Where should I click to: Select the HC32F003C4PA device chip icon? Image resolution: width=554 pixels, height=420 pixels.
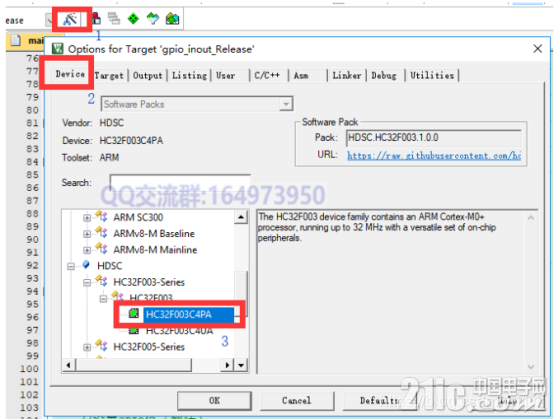coord(134,313)
